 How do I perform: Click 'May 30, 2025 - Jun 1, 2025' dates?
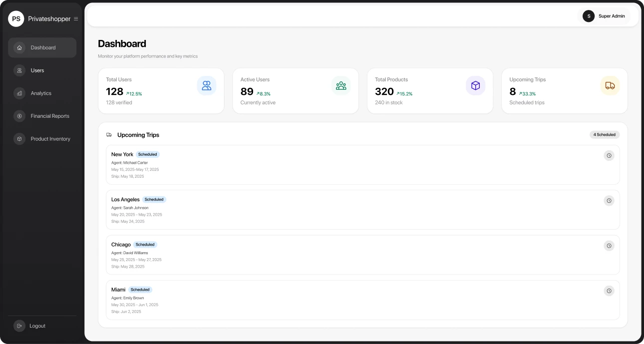(x=135, y=305)
